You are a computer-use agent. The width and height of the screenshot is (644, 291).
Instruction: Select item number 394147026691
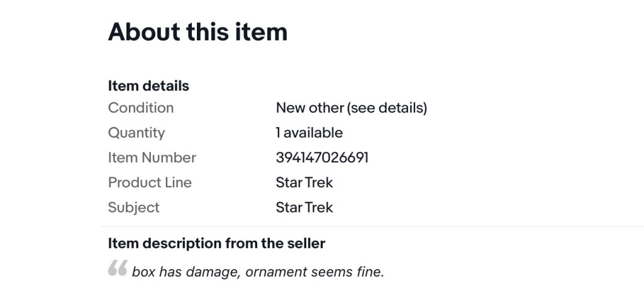[322, 158]
